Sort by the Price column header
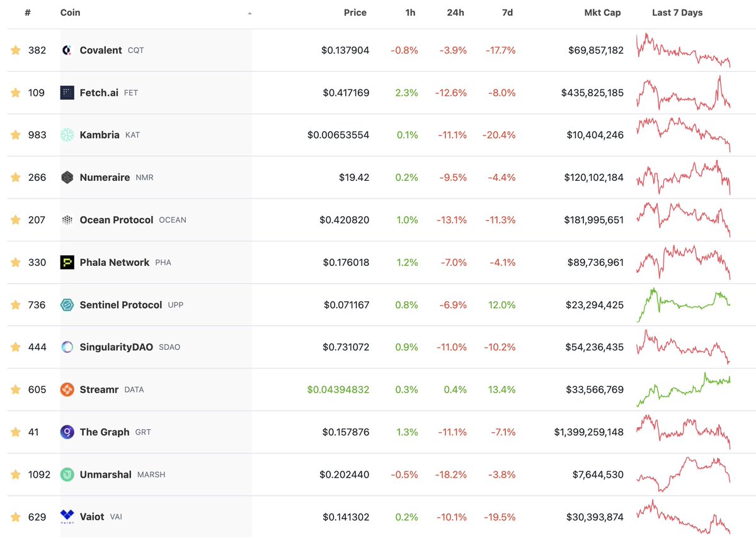 (355, 13)
